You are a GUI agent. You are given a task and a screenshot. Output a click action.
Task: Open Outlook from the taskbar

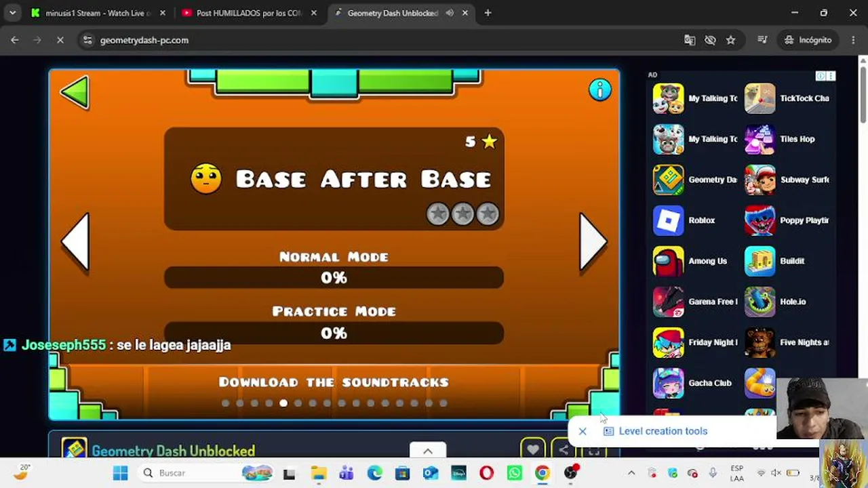click(x=430, y=473)
